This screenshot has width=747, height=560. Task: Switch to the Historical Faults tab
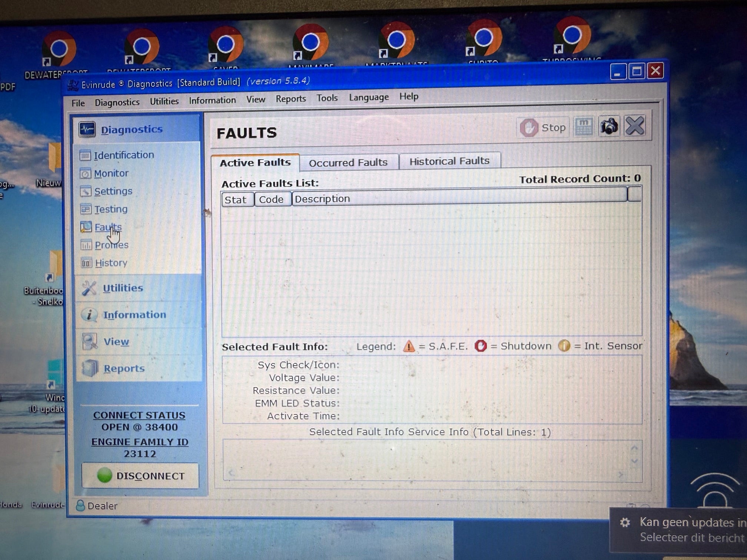(449, 161)
